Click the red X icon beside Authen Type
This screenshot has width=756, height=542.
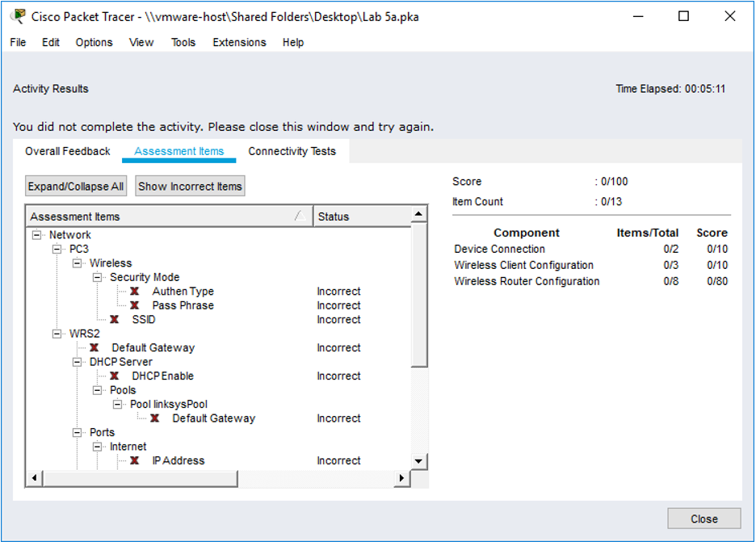tap(134, 292)
